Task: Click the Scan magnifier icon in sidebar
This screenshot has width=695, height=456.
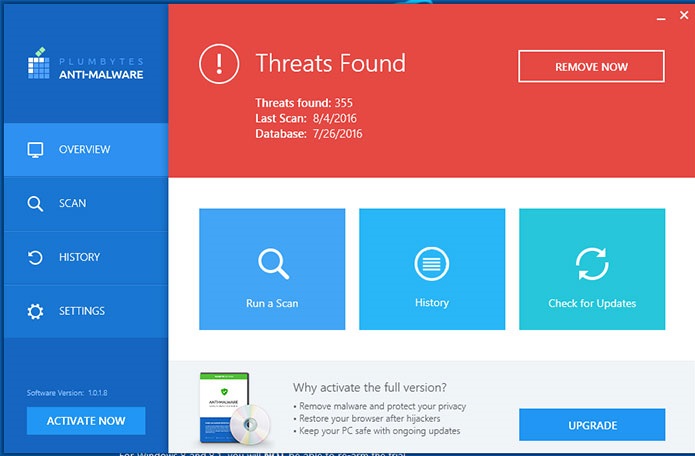Action: pos(35,204)
